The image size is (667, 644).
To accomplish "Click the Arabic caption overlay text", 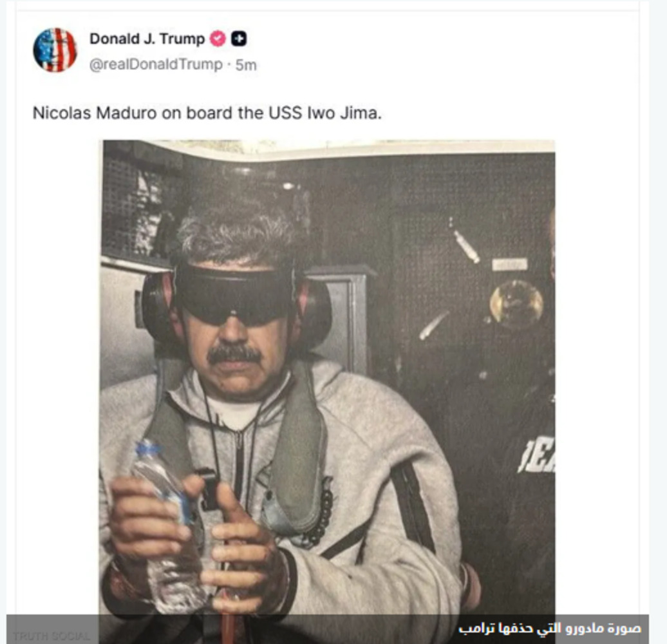I will (550, 629).
